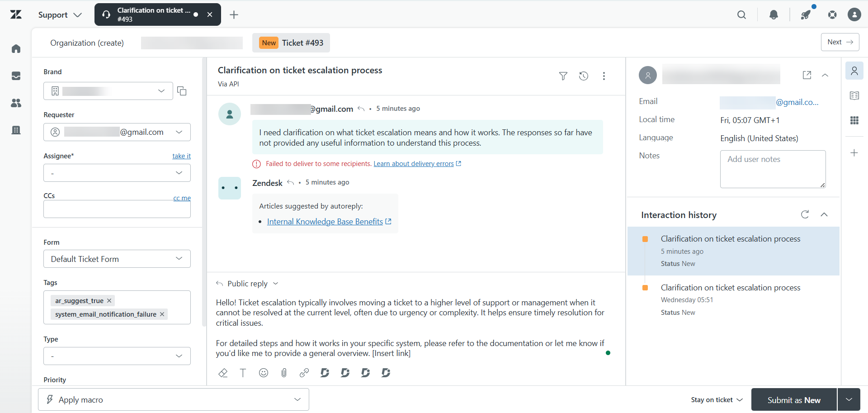
Task: Collapse the user details section
Action: 825,75
